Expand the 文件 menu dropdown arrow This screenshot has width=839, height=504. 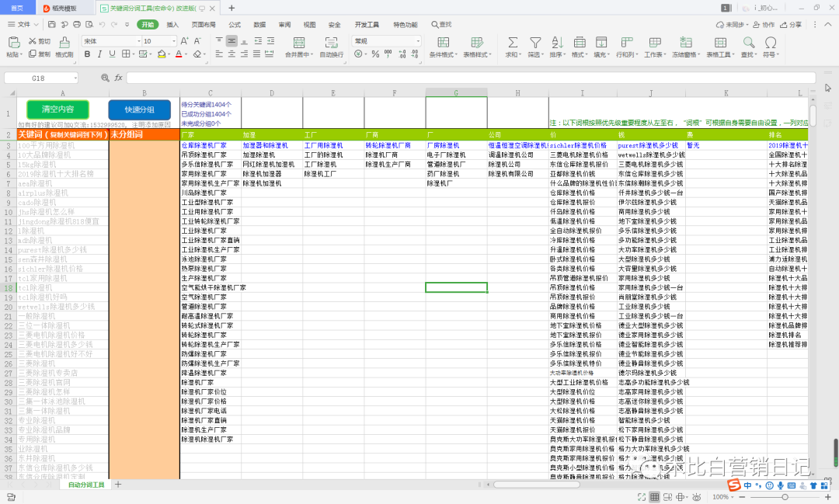(x=36, y=25)
